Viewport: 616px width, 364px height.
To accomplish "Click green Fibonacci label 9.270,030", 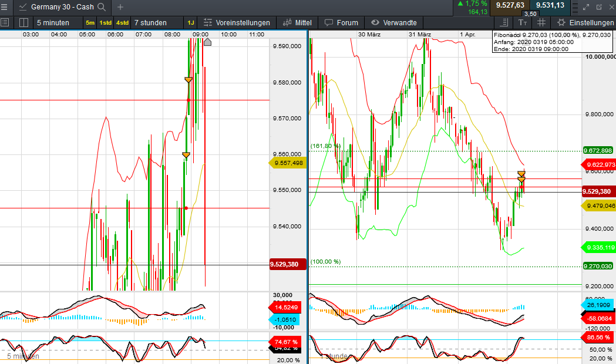I will click(x=598, y=266).
